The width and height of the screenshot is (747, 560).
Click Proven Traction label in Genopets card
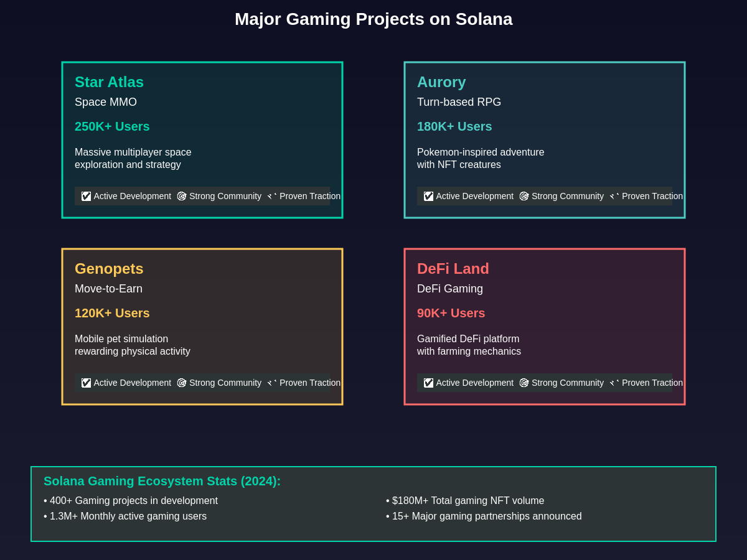[310, 383]
